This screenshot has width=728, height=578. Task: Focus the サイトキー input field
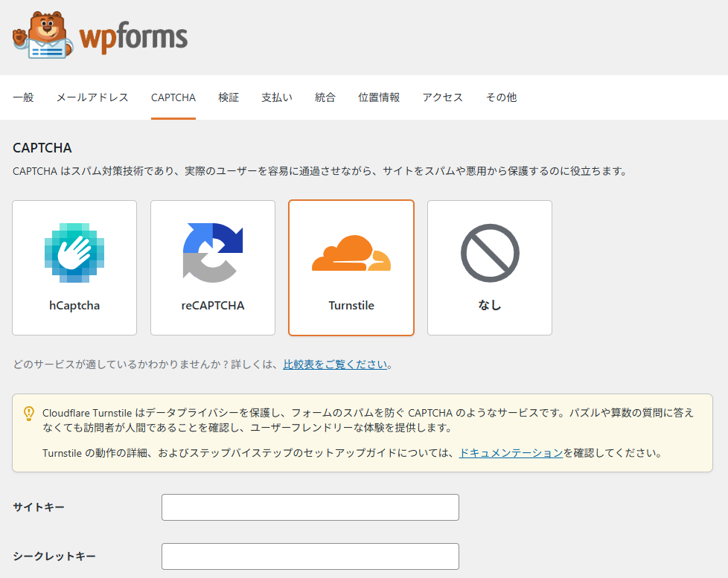[310, 507]
